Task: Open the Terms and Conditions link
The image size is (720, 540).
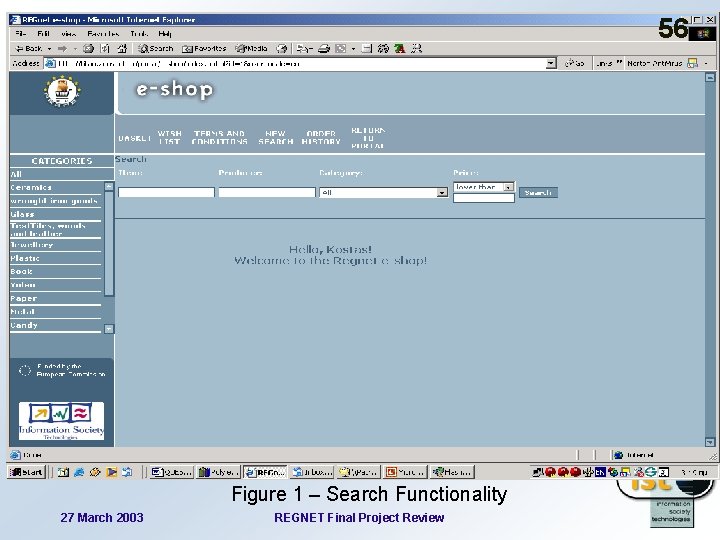Action: [x=219, y=137]
